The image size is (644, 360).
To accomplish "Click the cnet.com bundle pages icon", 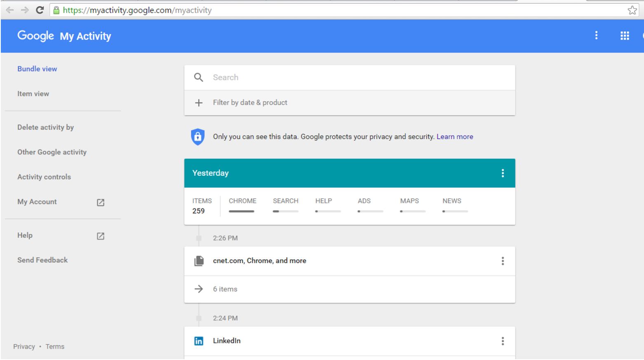I will 199,261.
